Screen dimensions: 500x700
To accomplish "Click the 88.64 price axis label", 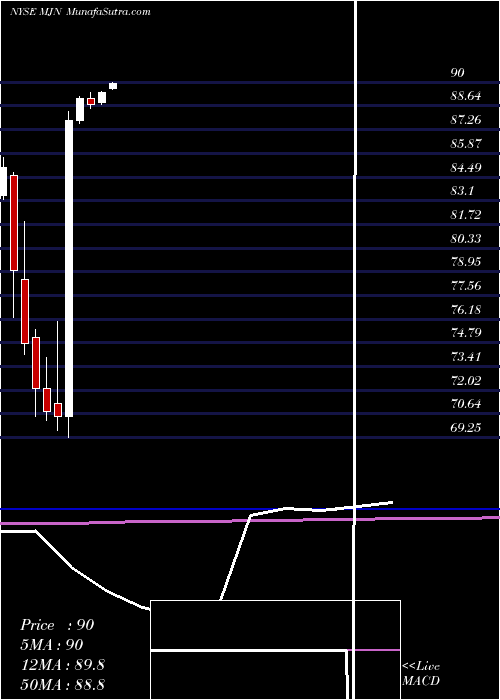I will pyautogui.click(x=466, y=96).
